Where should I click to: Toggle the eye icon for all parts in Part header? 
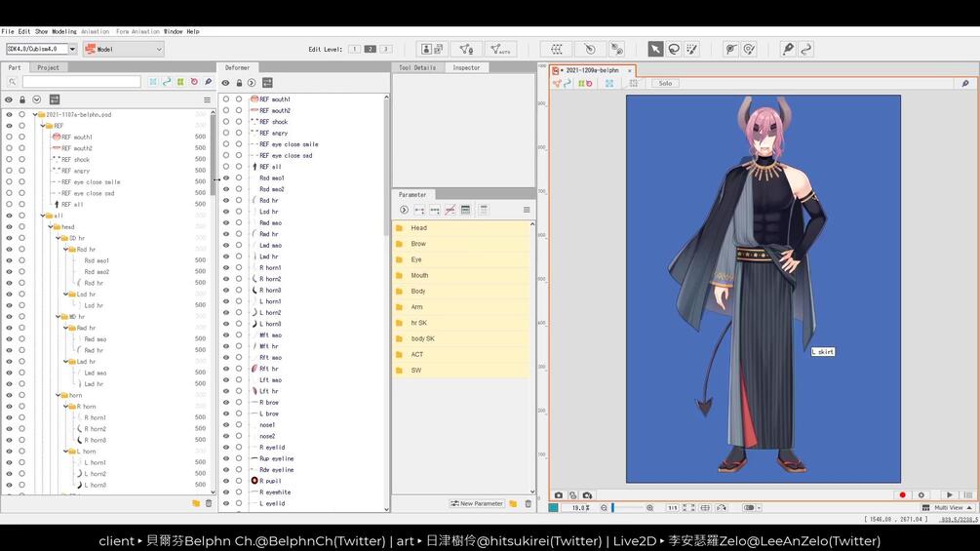click(9, 99)
